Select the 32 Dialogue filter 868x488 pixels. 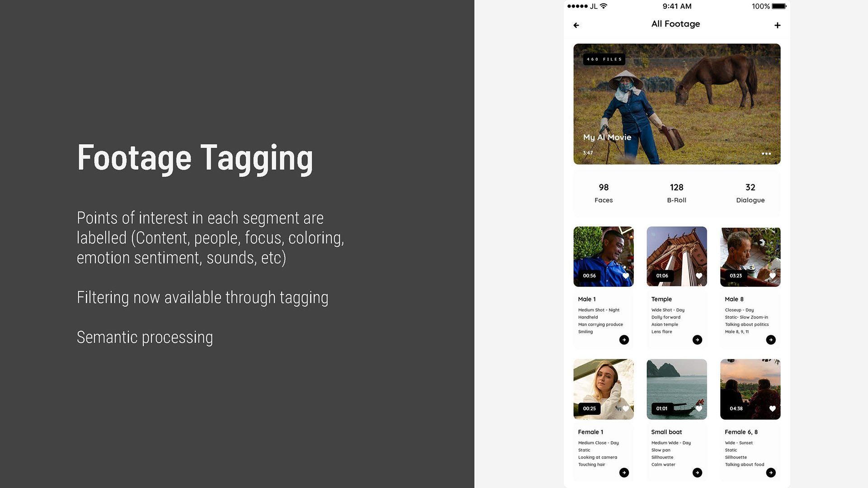coord(750,193)
